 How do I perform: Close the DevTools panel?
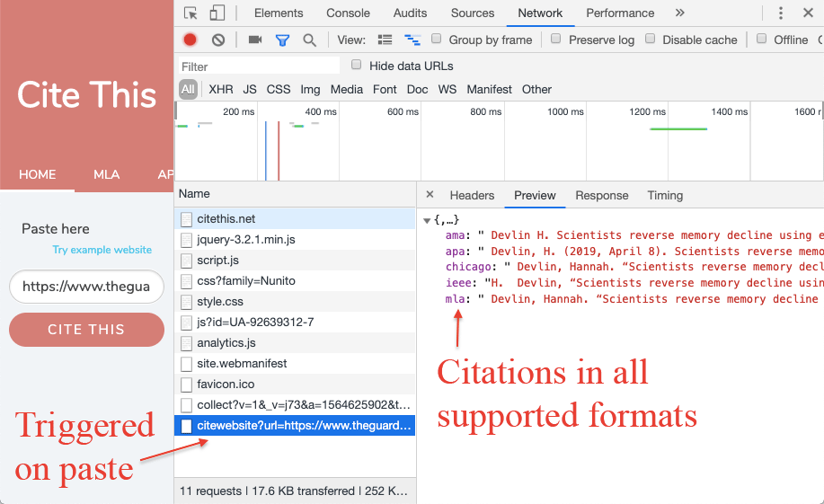pos(808,13)
